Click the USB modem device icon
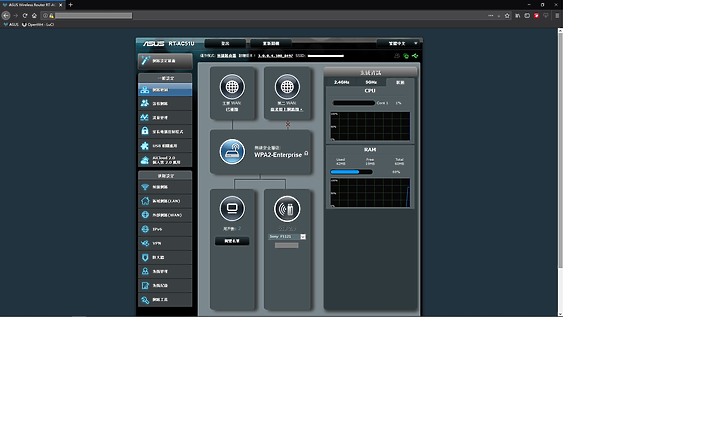The image size is (720, 423). pyautogui.click(x=287, y=209)
